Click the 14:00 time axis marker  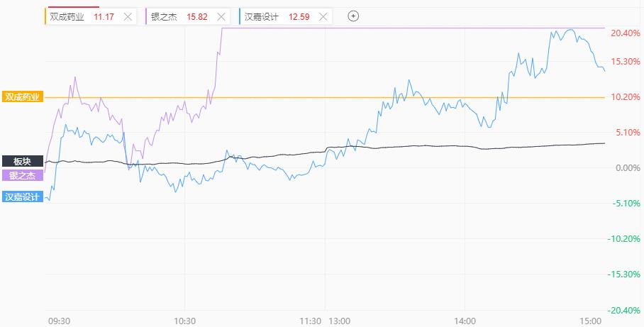coord(465,321)
